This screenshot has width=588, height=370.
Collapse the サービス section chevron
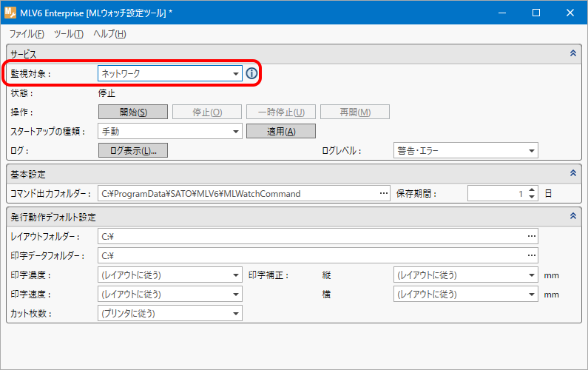pyautogui.click(x=573, y=53)
